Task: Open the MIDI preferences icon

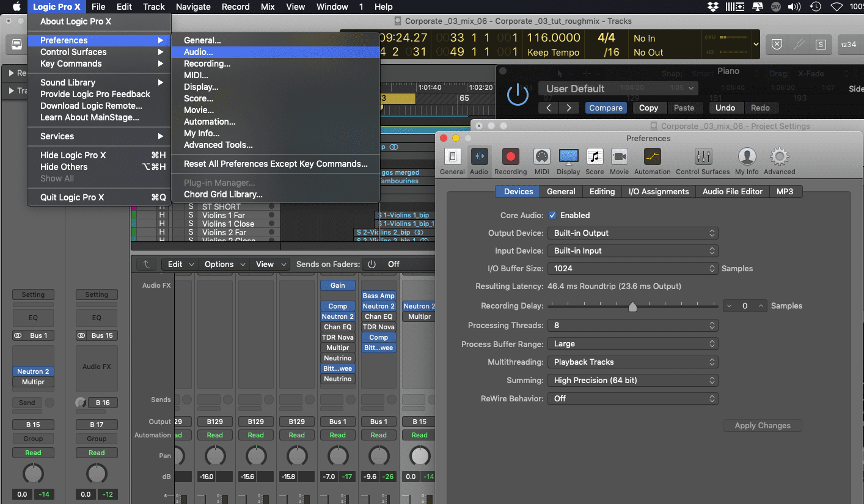Action: pyautogui.click(x=541, y=157)
